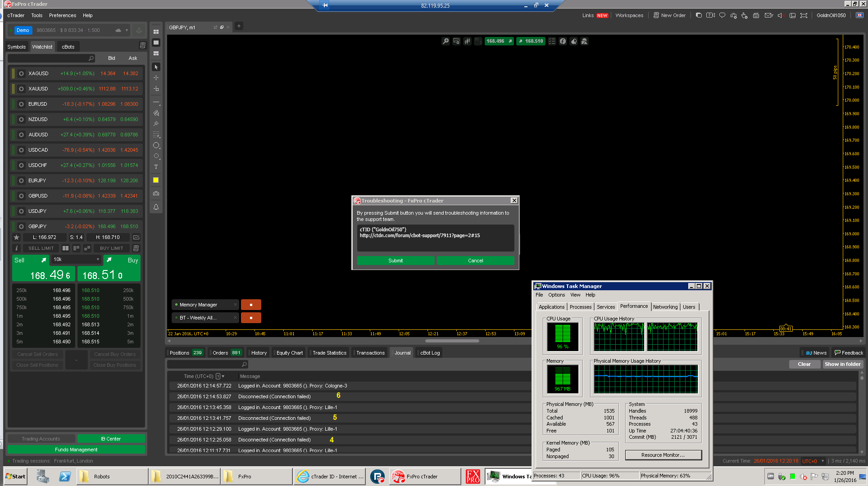
Task: Switch to the Symbols tab
Action: click(17, 47)
